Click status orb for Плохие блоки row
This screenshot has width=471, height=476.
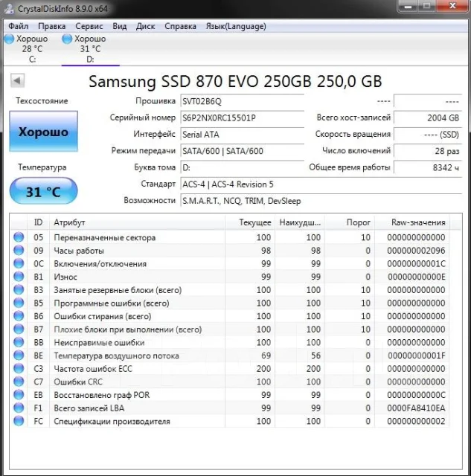tap(19, 329)
